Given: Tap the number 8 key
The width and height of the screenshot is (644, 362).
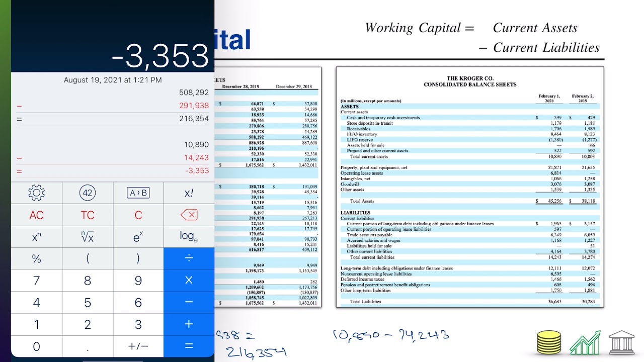Looking at the screenshot, I should 88,281.
